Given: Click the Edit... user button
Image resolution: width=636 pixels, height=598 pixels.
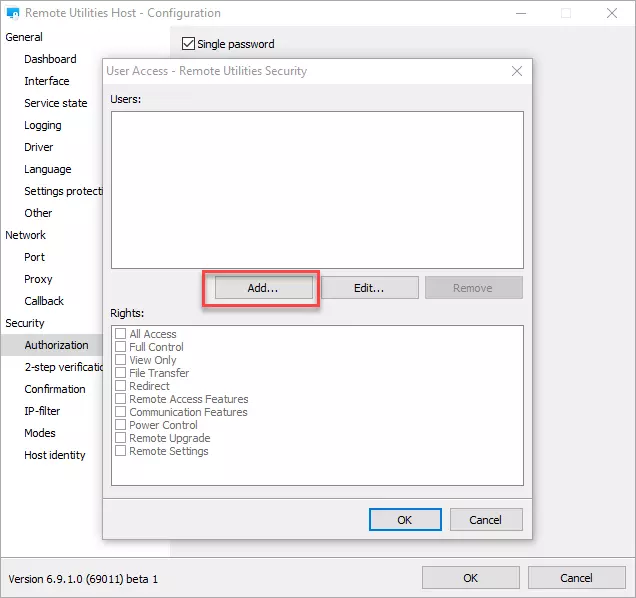Looking at the screenshot, I should click(x=369, y=288).
